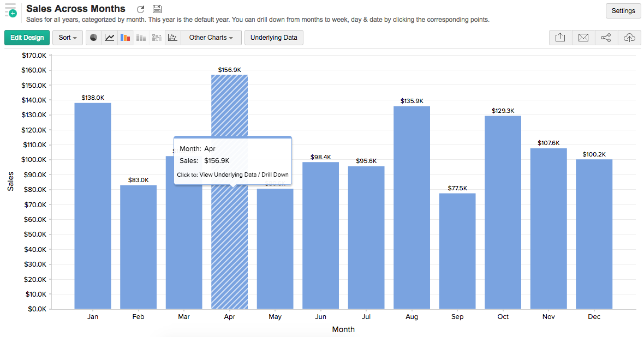Select the scatter chart type icon
The height and width of the screenshot is (337, 644).
172,38
